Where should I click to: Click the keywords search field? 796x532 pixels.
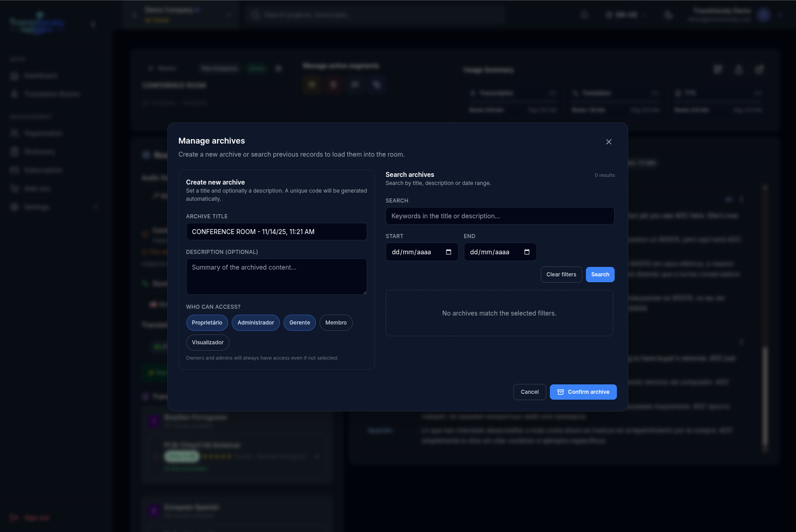(500, 216)
